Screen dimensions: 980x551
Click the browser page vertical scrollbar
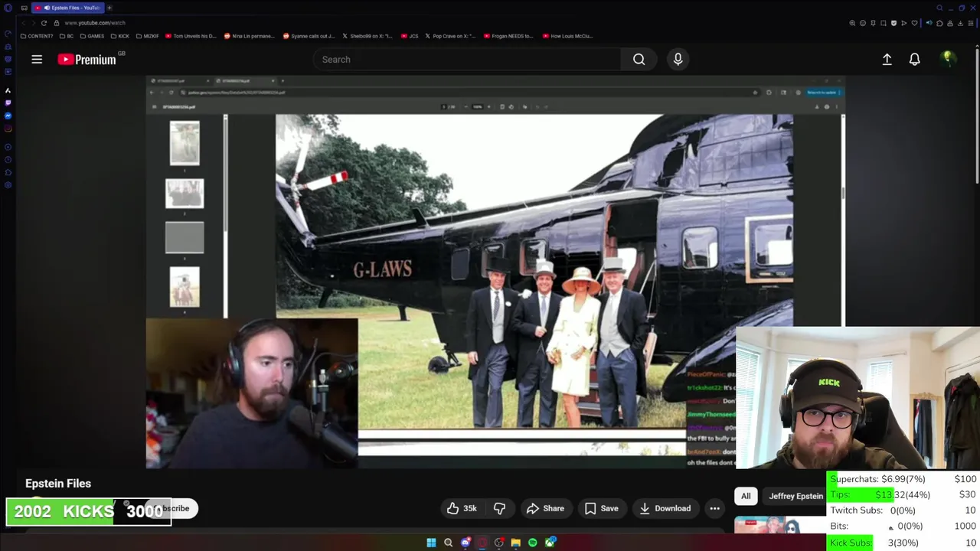[977, 115]
